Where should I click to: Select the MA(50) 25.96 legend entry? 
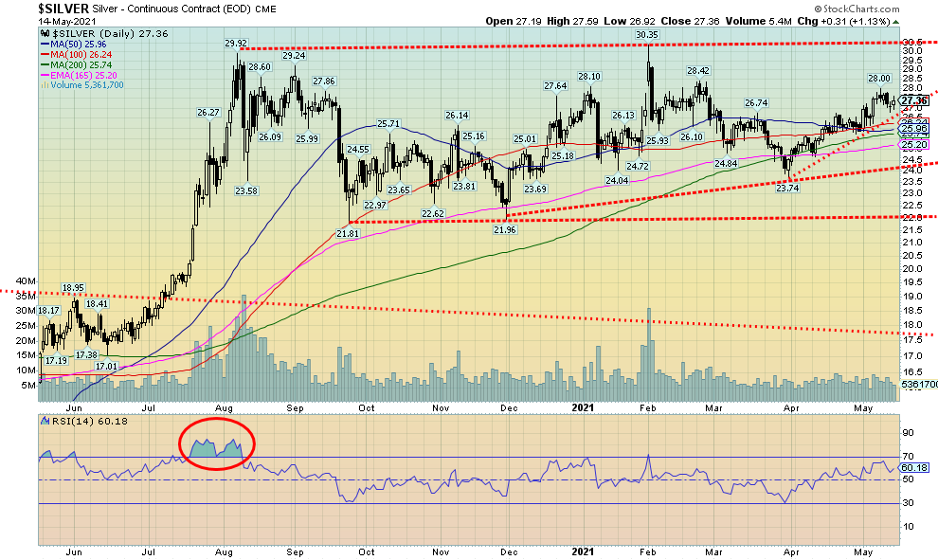[76, 45]
